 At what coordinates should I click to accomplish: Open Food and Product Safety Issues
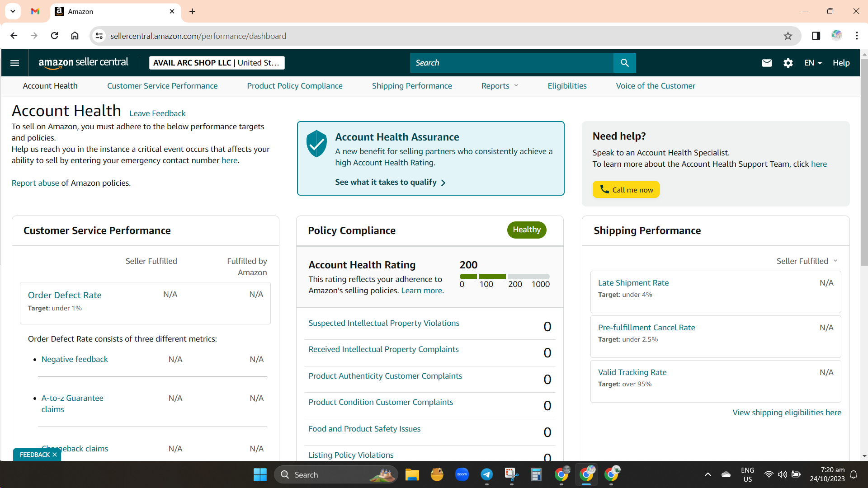click(364, 429)
